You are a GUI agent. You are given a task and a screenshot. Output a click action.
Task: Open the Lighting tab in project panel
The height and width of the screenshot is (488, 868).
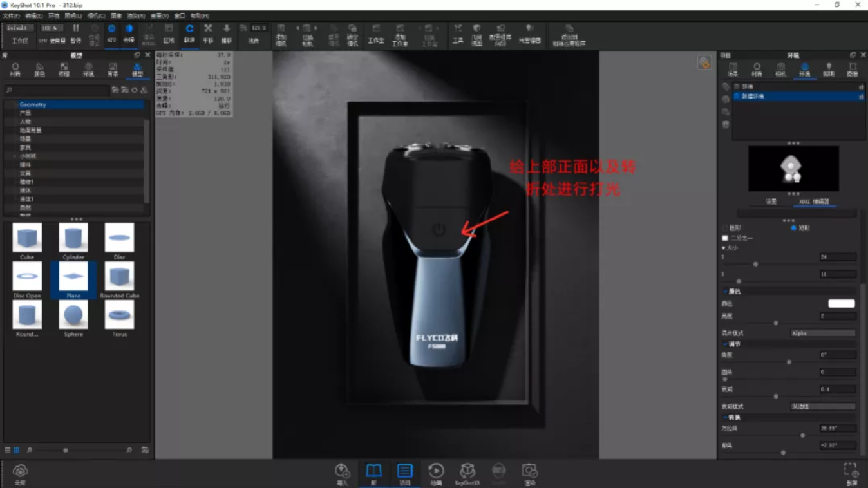829,70
